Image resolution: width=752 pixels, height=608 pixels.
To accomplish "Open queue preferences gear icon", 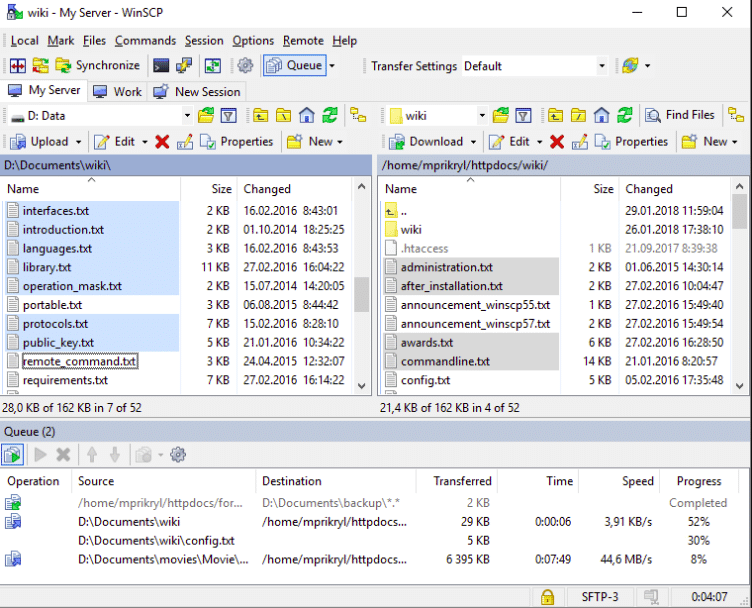I will 177,455.
